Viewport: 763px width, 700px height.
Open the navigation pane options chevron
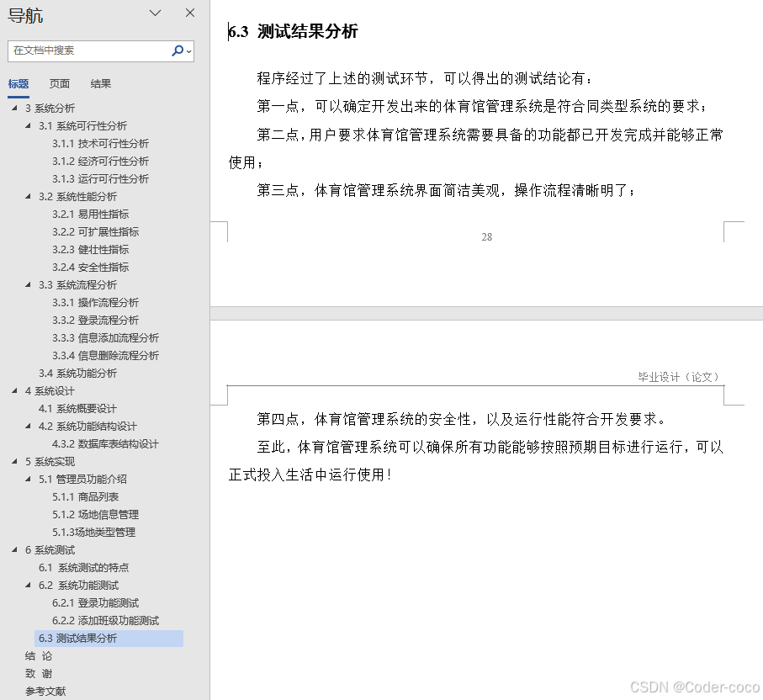click(x=155, y=13)
